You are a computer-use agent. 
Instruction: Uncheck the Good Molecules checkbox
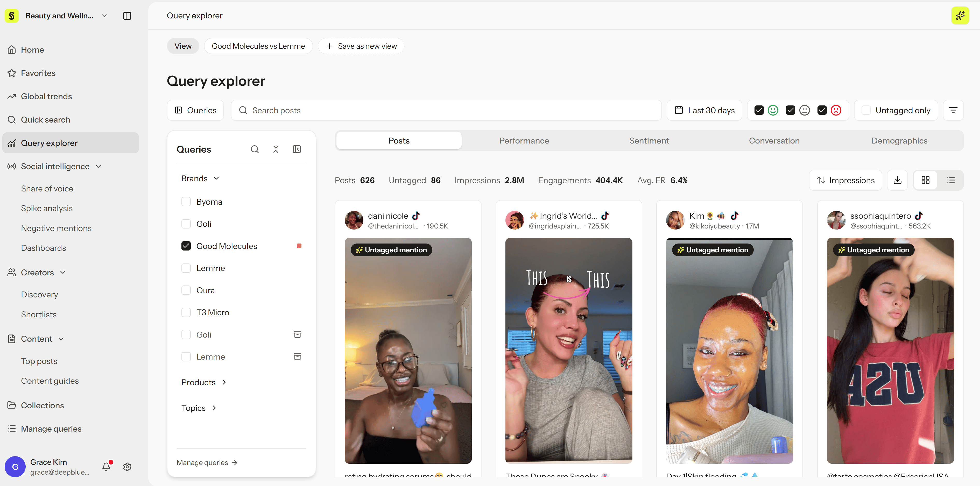(x=186, y=246)
